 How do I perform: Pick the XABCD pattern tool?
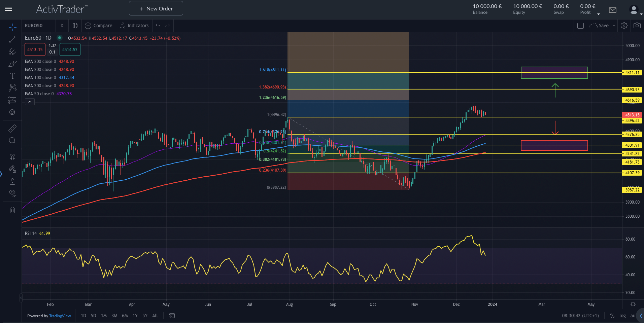pyautogui.click(x=12, y=87)
